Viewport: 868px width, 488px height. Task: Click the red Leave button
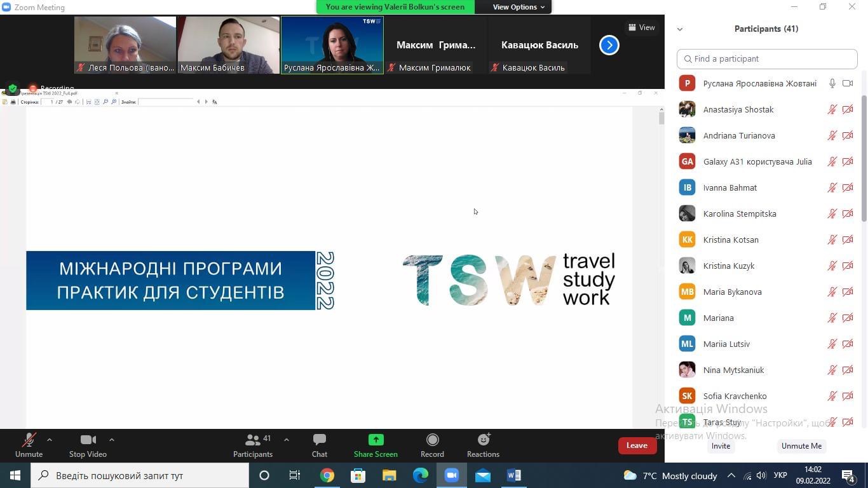pyautogui.click(x=637, y=445)
